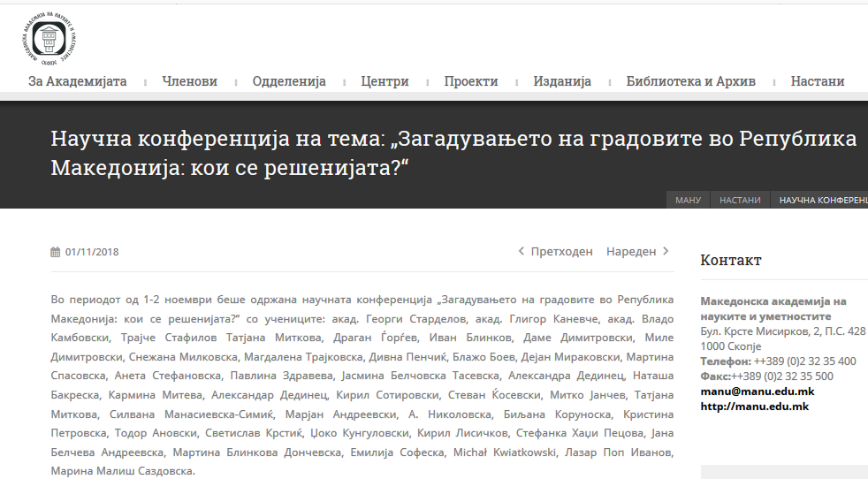This screenshot has width=868, height=479.
Task: Click the 01/11/2018 post date
Action: tap(92, 252)
